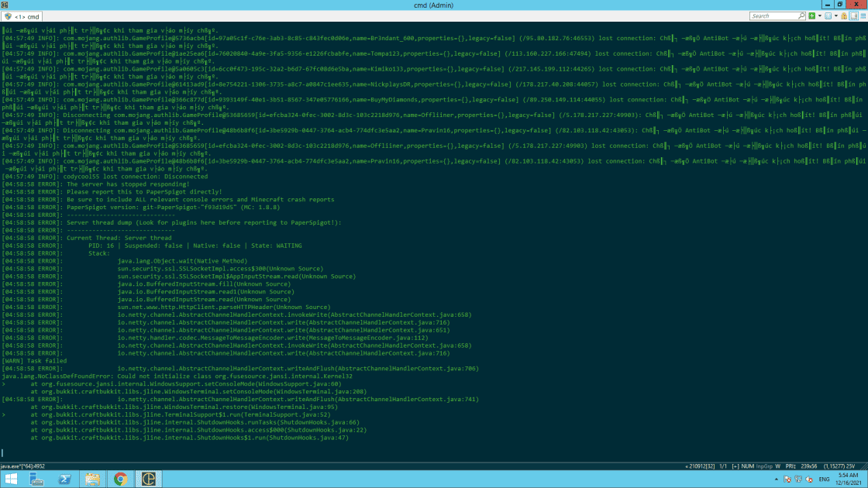
Task: Click the Action Center flag tray icon
Action: point(787,479)
